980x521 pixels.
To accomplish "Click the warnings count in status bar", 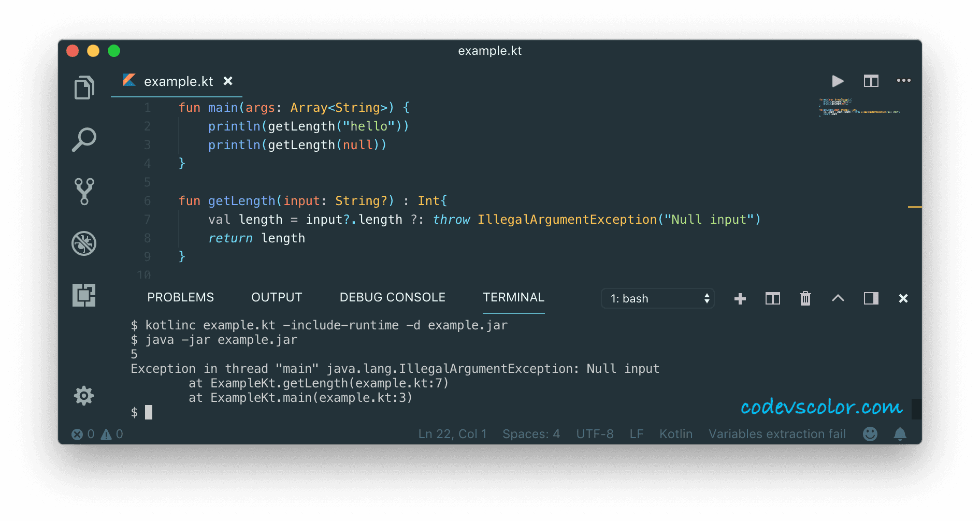I will coord(112,434).
